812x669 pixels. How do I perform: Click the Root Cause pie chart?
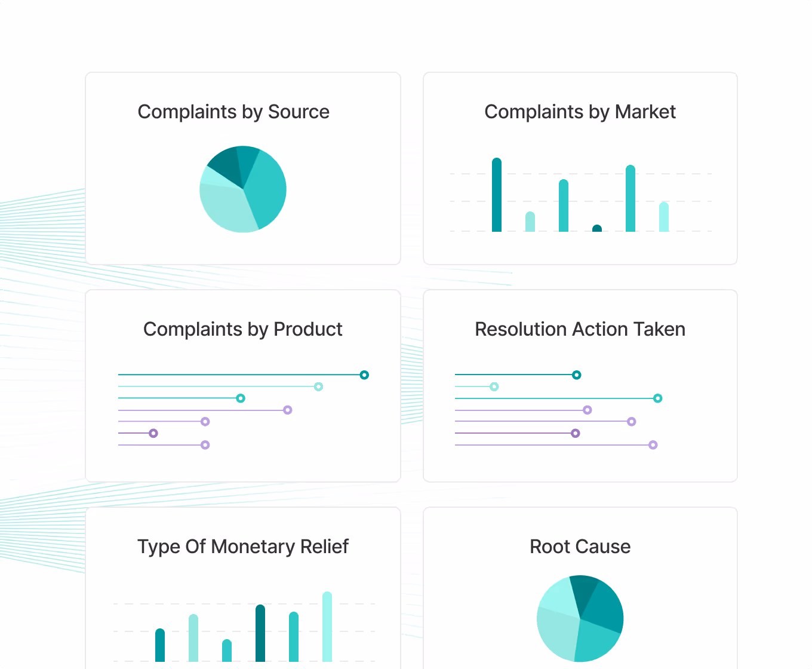(580, 618)
